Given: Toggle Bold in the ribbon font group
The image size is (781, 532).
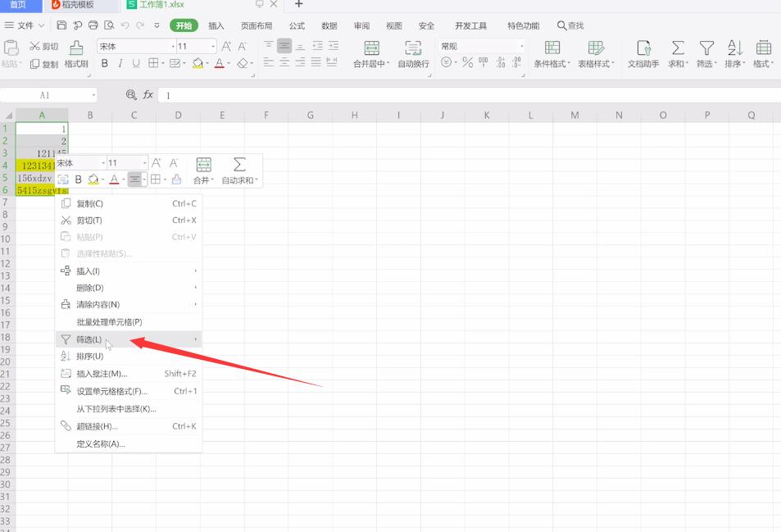Looking at the screenshot, I should [x=105, y=63].
